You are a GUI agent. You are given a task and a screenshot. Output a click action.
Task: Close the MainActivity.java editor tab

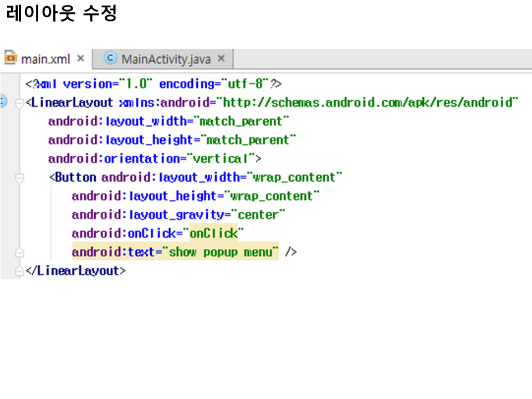pos(221,58)
